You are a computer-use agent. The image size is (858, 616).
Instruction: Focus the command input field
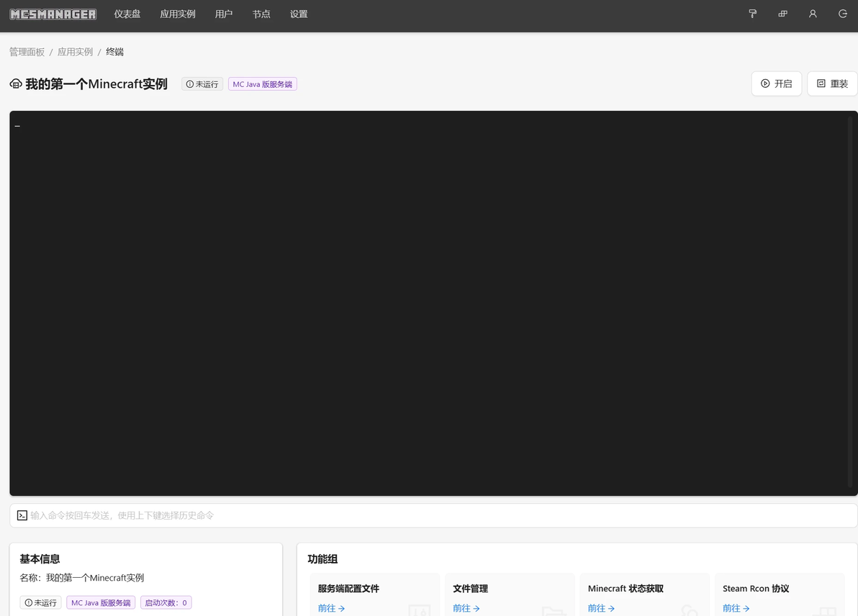coord(433,515)
